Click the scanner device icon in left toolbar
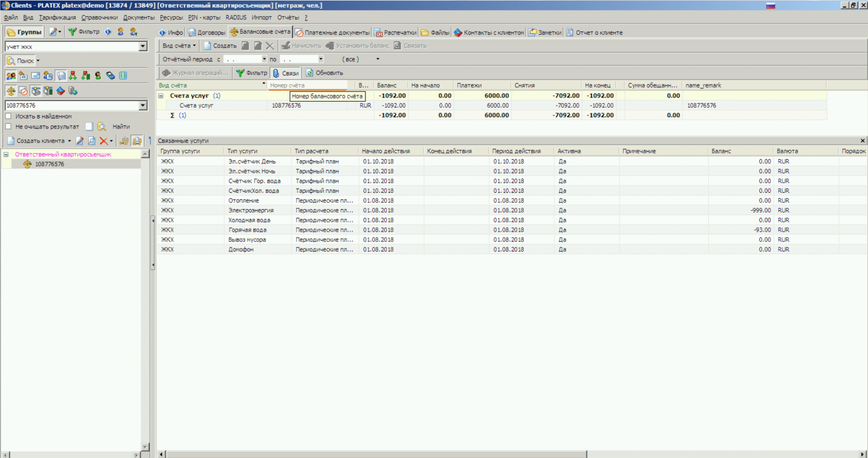This screenshot has width=868, height=458. pyautogui.click(x=35, y=91)
